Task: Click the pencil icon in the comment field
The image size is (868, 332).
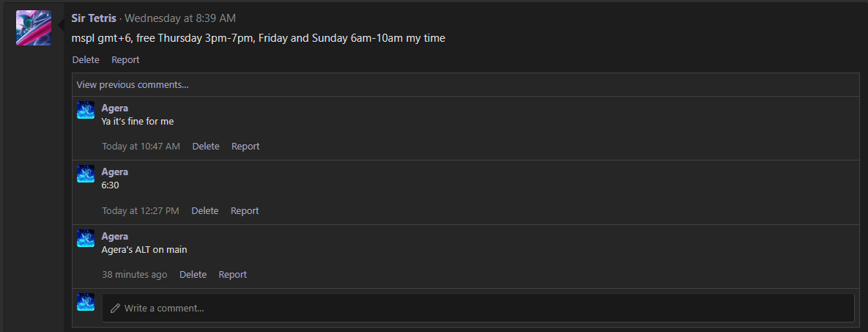Action: click(x=115, y=308)
